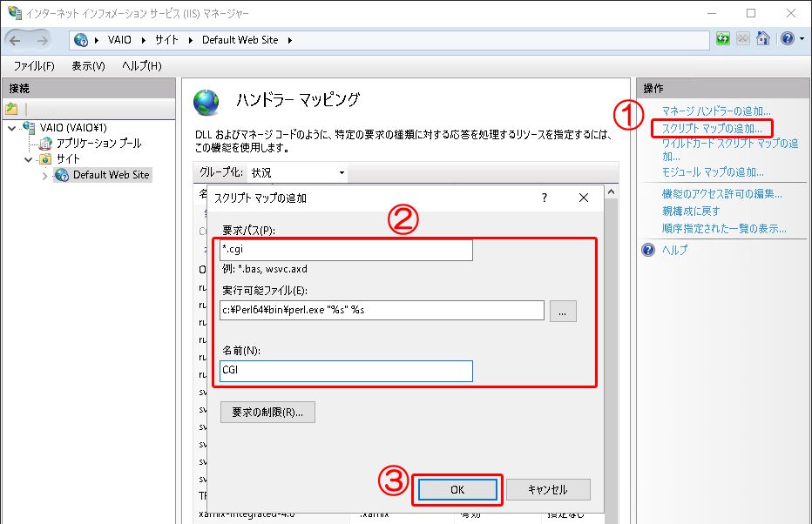
Task: Expand the Default Web Site node
Action: click(44, 175)
